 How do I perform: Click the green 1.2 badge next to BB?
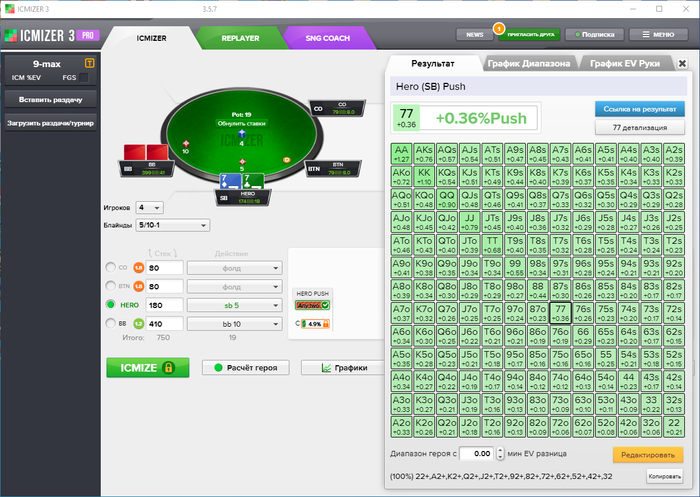[x=138, y=324]
